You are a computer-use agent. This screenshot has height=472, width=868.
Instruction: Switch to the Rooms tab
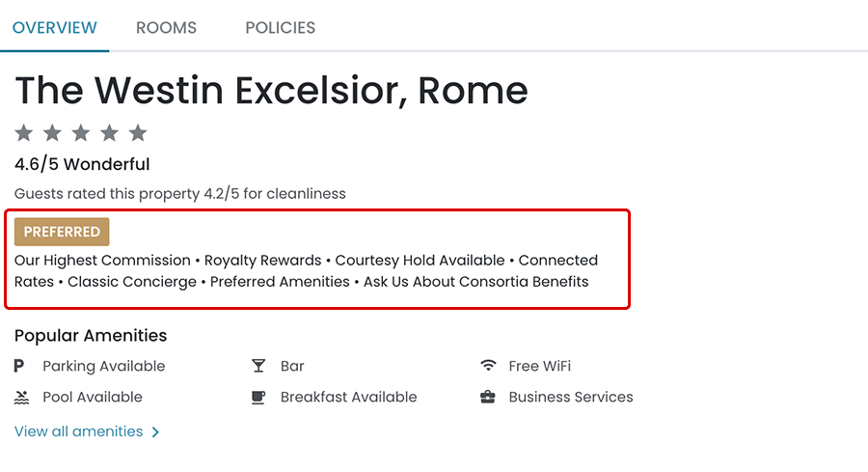tap(166, 28)
